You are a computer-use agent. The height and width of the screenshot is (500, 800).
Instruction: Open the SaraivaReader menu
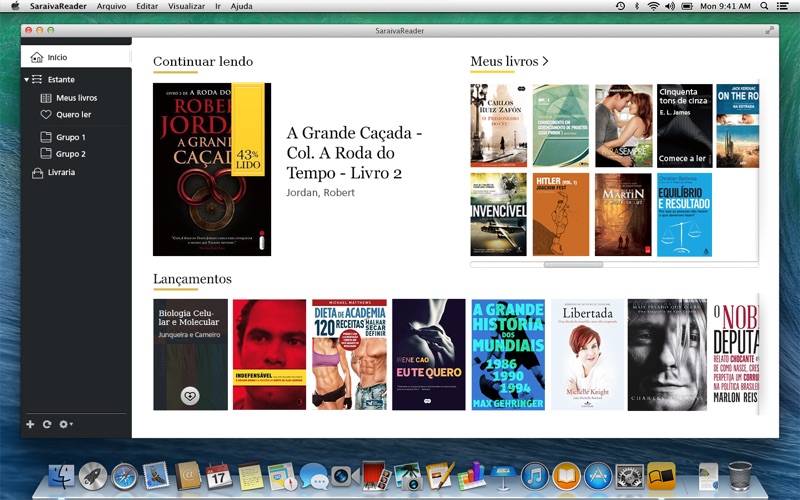59,6
